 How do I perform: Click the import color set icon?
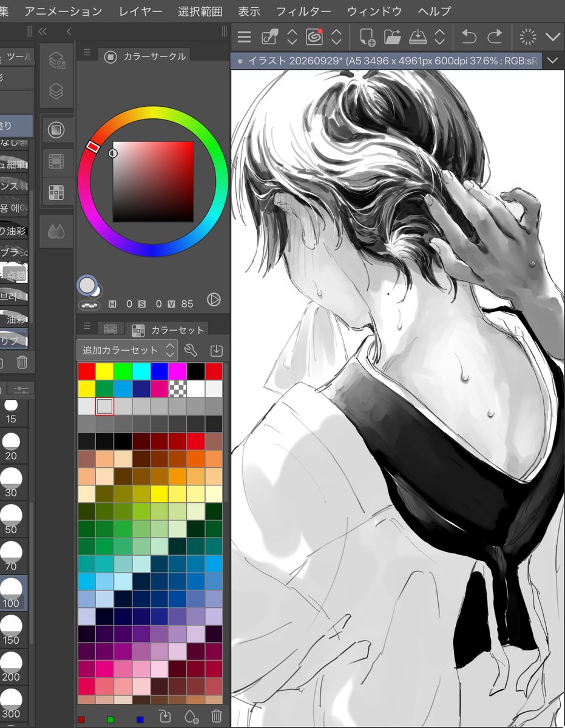pos(217,350)
